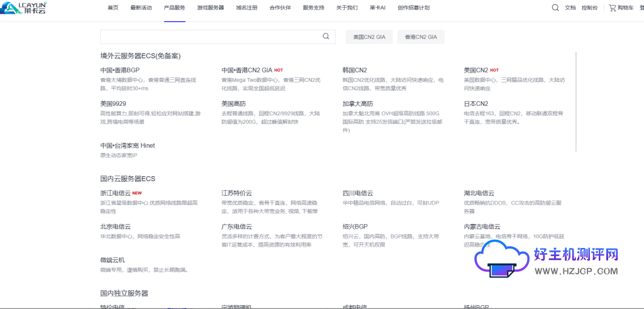This screenshot has height=309, width=644.
Task: Open 湖北电信云 product
Action: pyautogui.click(x=479, y=193)
